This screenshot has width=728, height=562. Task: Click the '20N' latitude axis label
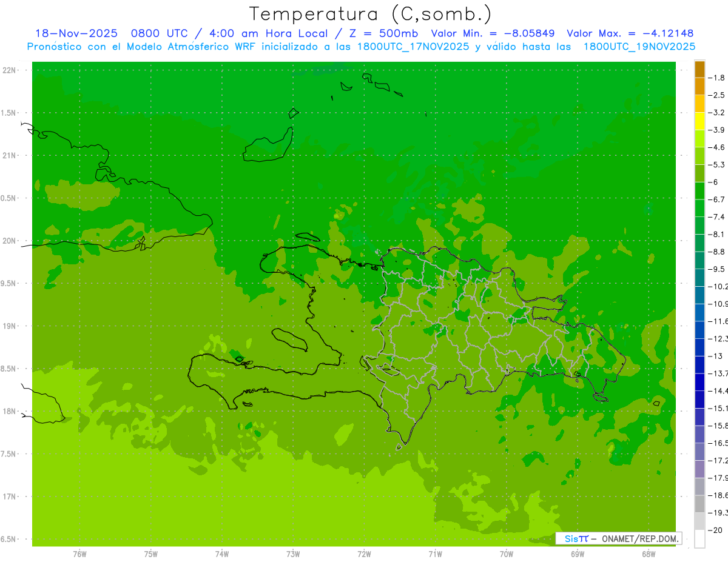click(x=10, y=241)
